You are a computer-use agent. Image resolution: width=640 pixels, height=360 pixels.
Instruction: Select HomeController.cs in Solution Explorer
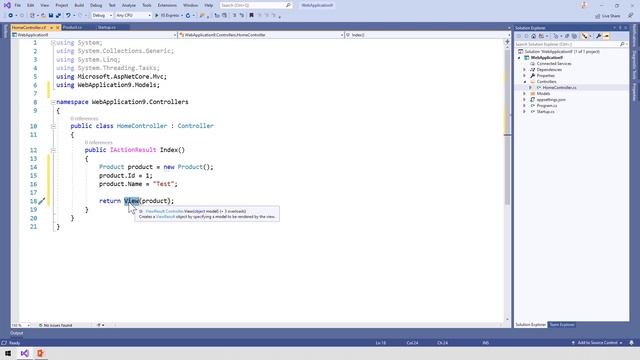[559, 88]
